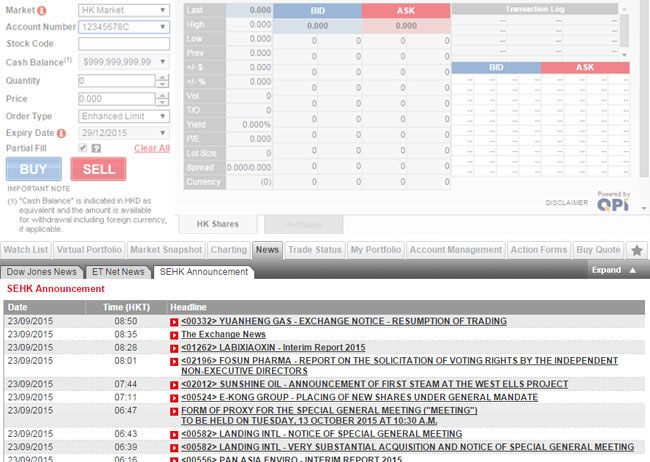Click red arrow icon beside Sunshine Oil headline
Screen dimensions: 650x462
pos(174,385)
